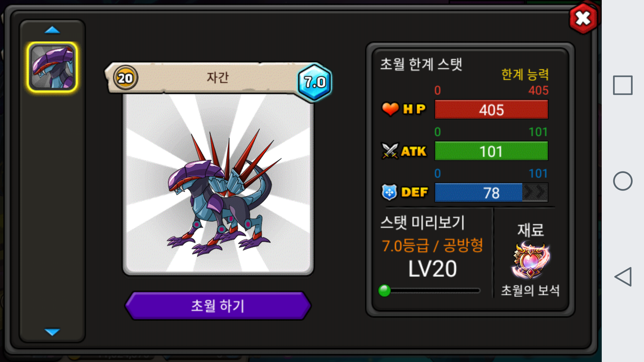Viewport: 644px width, 362px height.
Task: Tap the Android back triangle button
Action: 623,277
